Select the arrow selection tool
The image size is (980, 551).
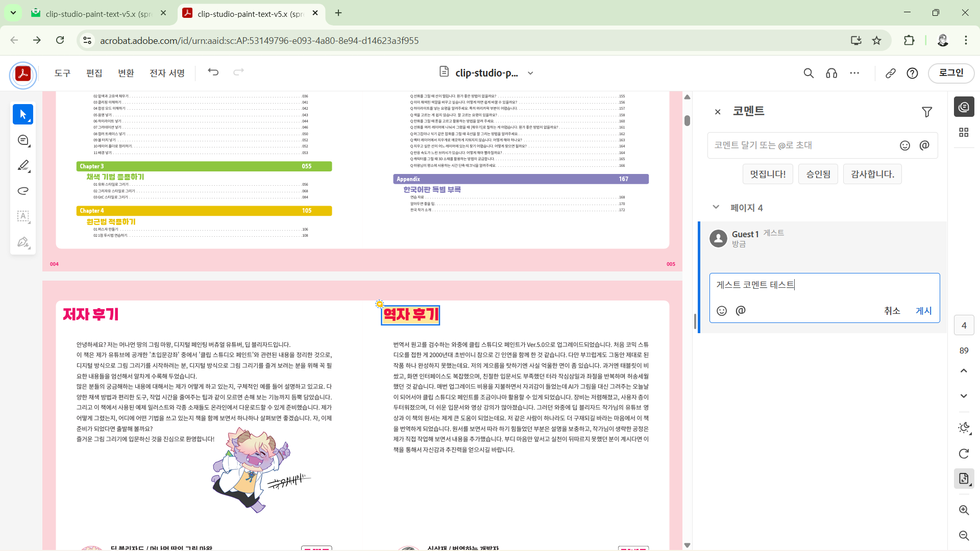click(23, 114)
